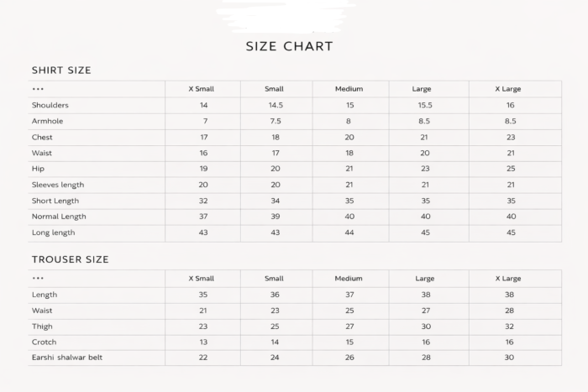Click the TROUSER SIZE heading

[70, 259]
